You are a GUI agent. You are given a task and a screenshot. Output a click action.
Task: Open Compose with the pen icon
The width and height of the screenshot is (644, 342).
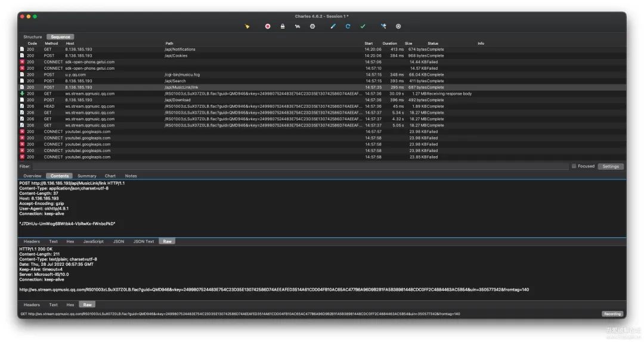click(333, 26)
